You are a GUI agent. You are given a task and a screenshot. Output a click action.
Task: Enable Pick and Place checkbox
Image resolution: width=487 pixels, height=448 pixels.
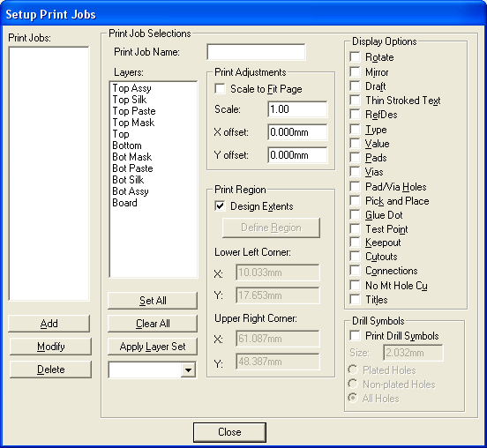click(355, 200)
